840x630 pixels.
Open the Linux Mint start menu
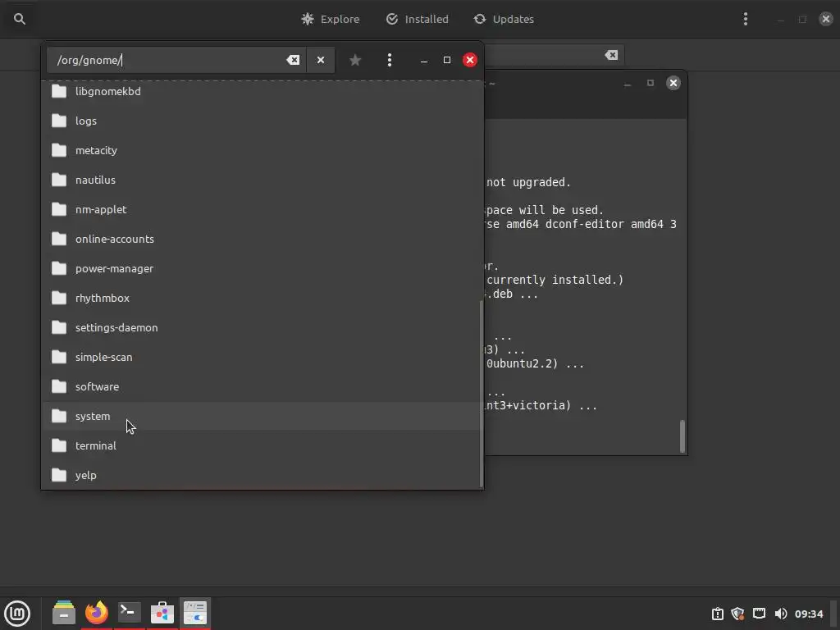click(x=17, y=613)
